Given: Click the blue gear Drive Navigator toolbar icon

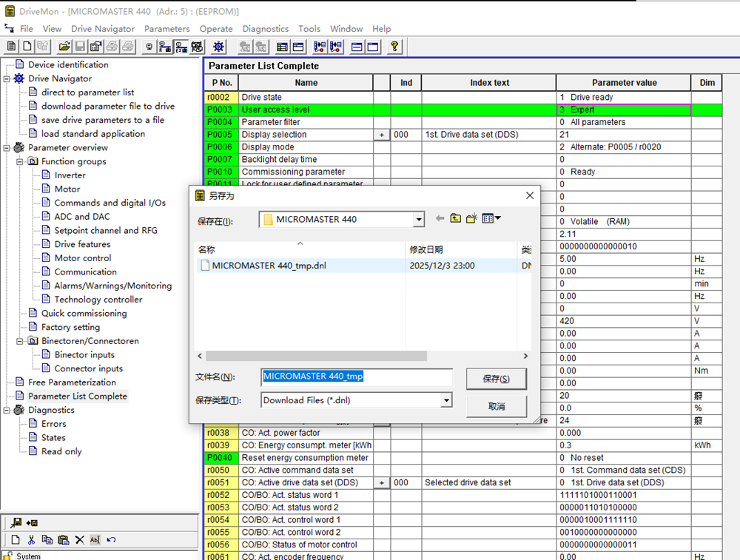Looking at the screenshot, I should coord(218,47).
